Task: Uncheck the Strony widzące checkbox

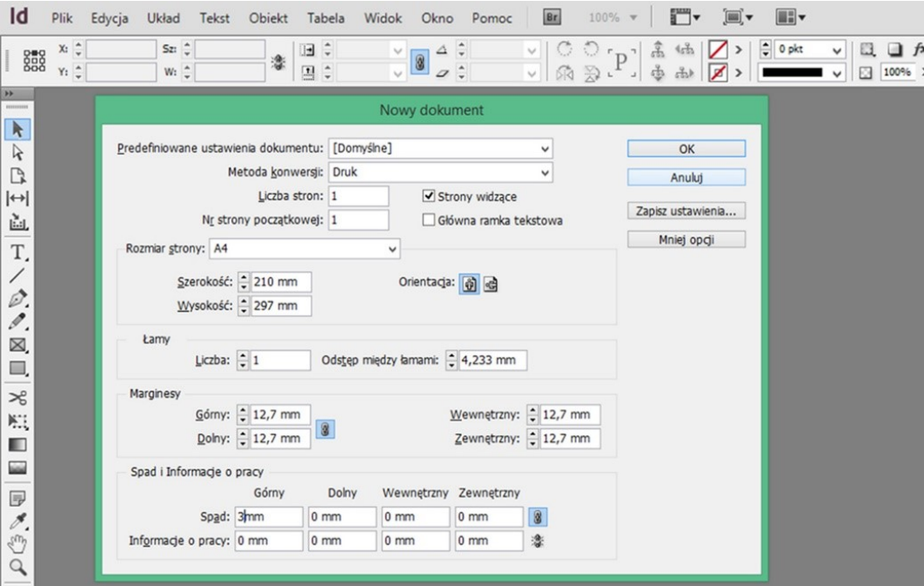Action: [x=428, y=197]
